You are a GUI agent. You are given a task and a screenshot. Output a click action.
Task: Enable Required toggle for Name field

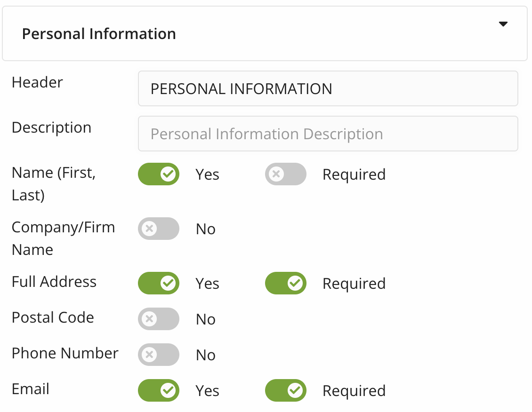pyautogui.click(x=286, y=174)
